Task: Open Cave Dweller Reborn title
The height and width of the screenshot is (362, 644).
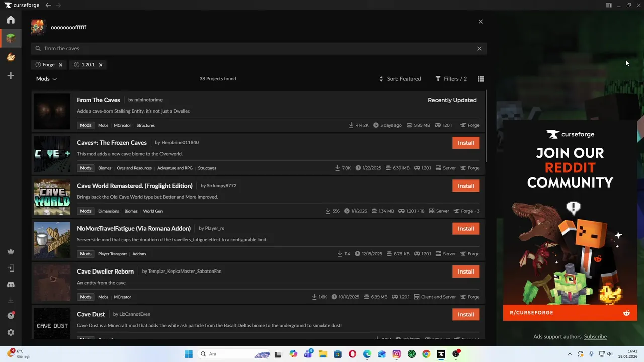Action: pos(106,271)
